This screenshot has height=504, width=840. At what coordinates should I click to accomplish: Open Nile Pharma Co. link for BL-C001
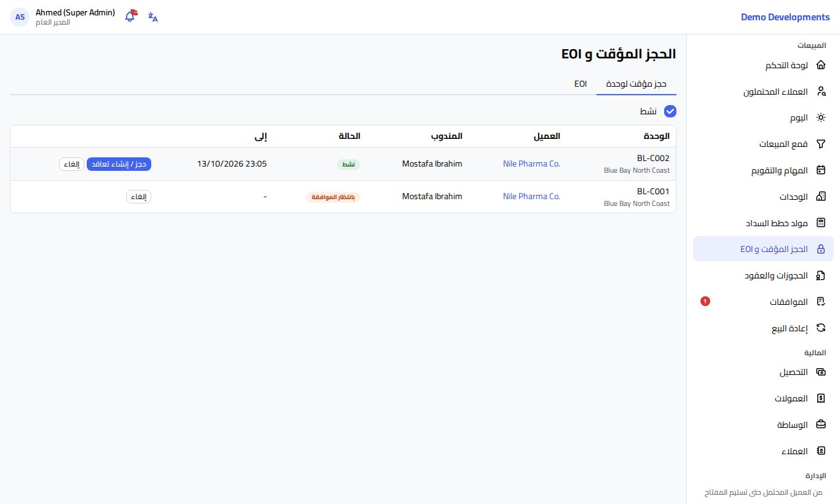coord(531,196)
